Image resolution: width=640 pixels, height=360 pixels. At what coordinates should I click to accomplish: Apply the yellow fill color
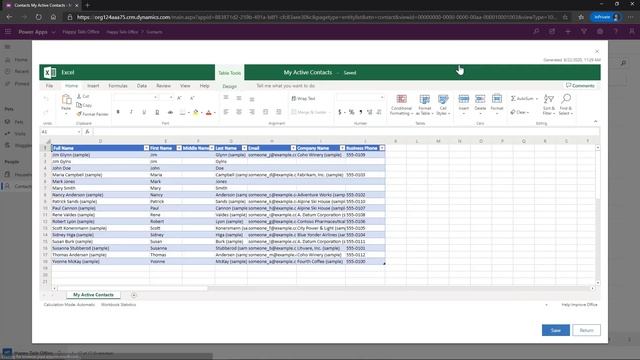click(x=196, y=112)
